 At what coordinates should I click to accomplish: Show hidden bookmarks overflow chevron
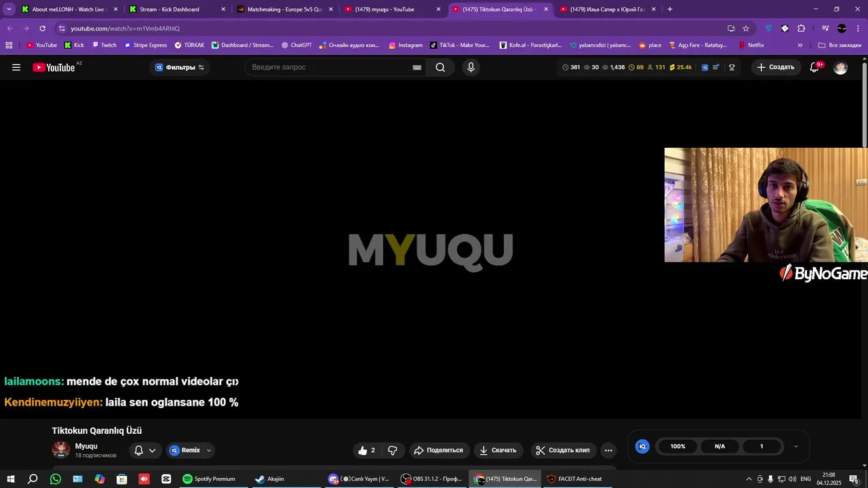tap(800, 45)
